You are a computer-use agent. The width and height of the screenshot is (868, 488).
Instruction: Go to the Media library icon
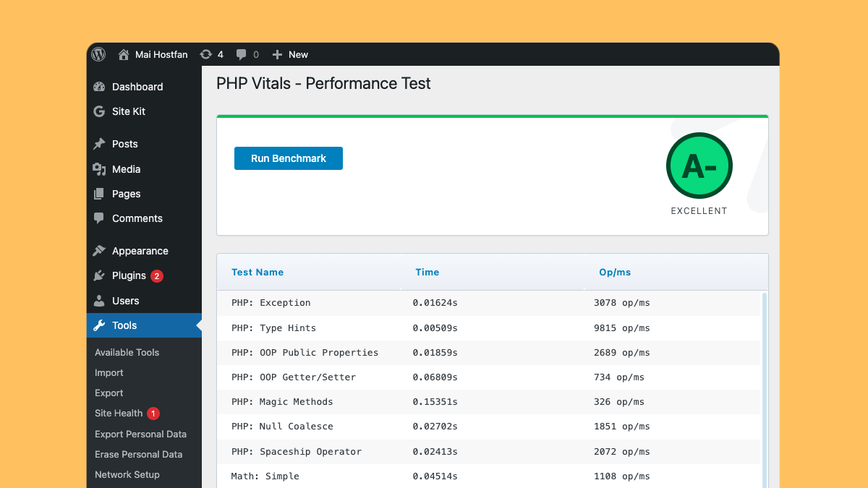(99, 169)
